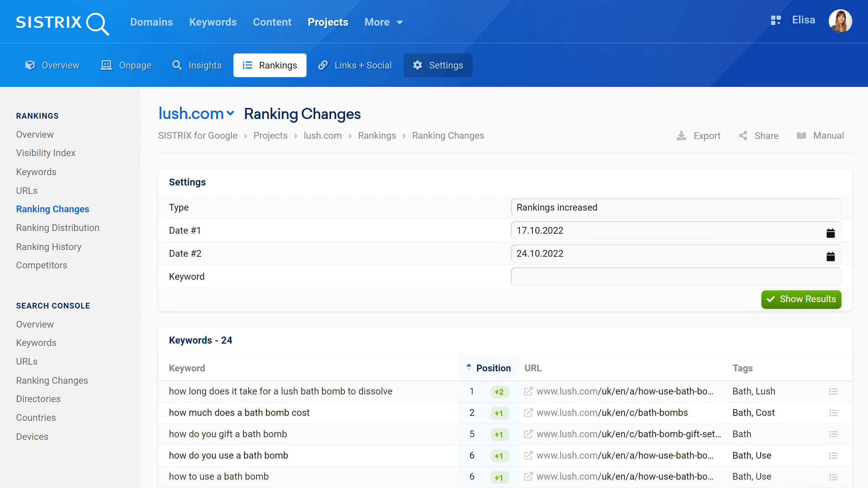Viewport: 868px width, 488px height.
Task: Click the Projects menu item
Action: tap(328, 22)
